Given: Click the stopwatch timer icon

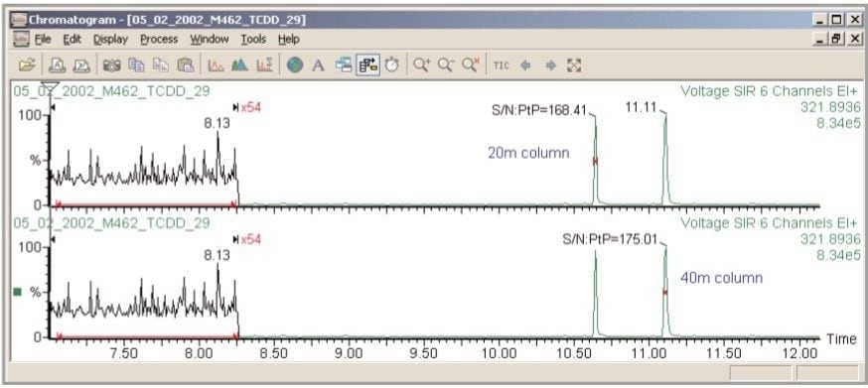Looking at the screenshot, I should pyautogui.click(x=392, y=65).
